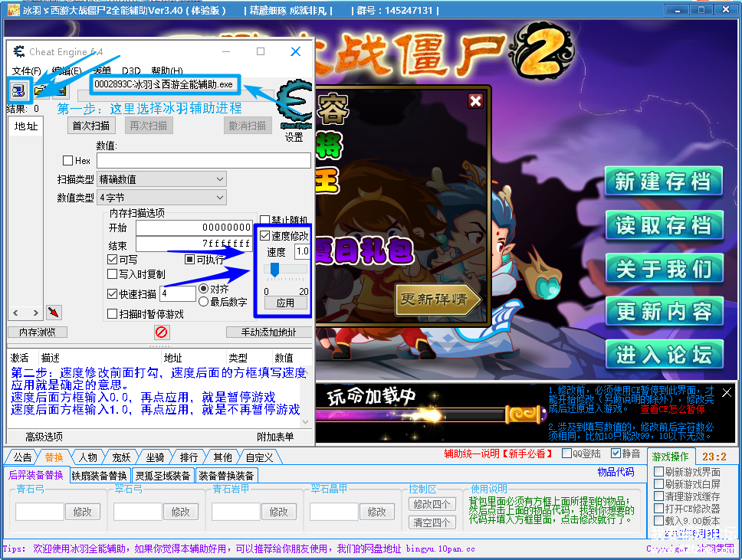
Task: Click the 进入论坛 game button
Action: pyautogui.click(x=664, y=354)
